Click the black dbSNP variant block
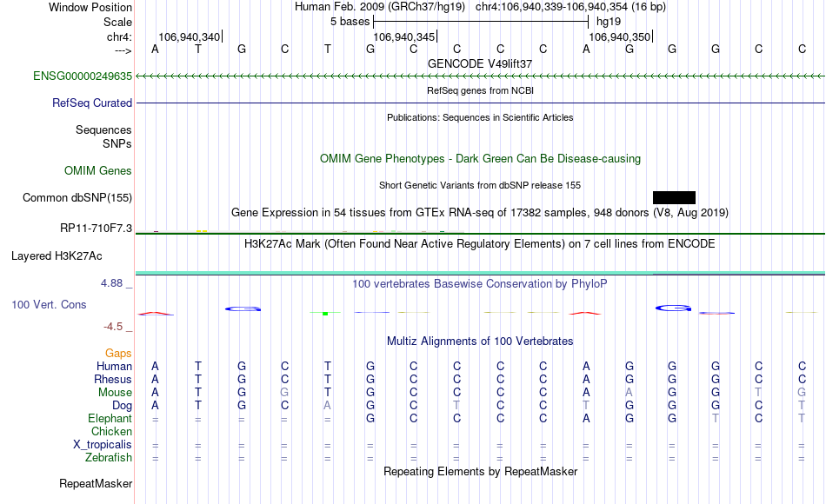Image resolution: width=826 pixels, height=504 pixels. coord(674,197)
